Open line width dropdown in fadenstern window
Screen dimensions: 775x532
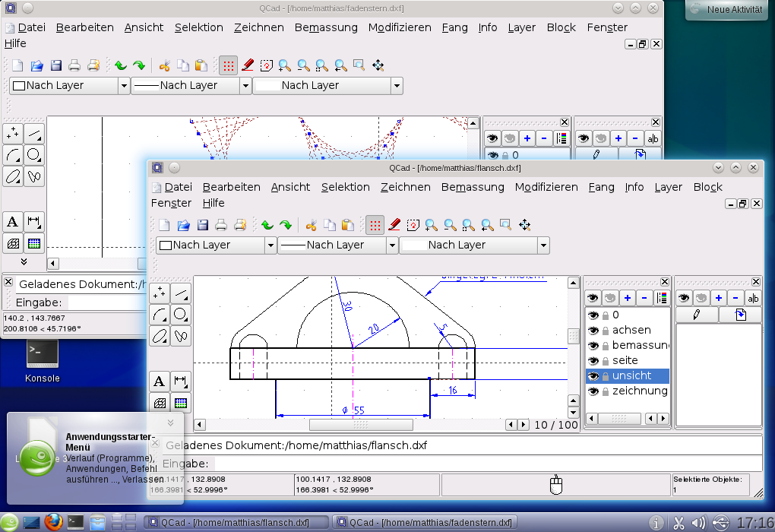pyautogui.click(x=191, y=86)
